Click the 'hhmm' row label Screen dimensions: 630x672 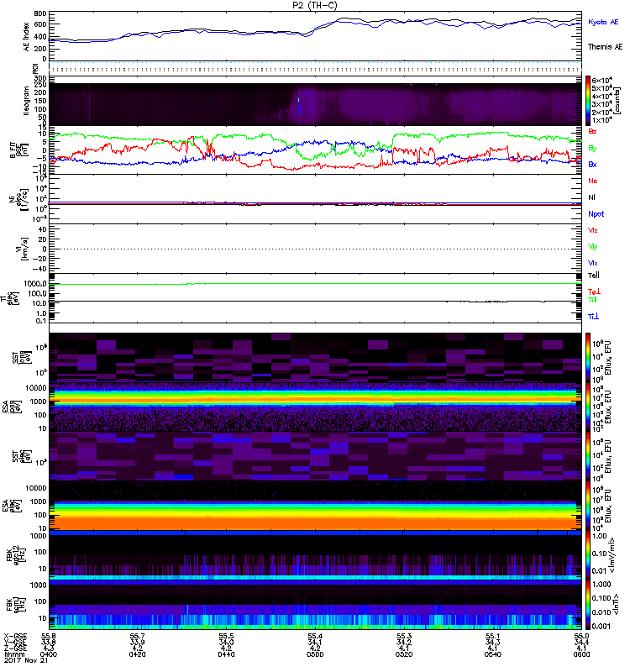point(14,654)
